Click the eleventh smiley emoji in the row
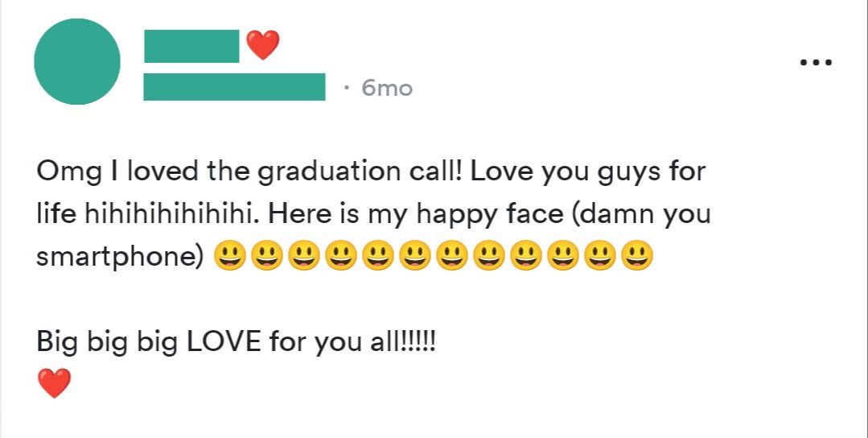868x438 pixels. [599, 258]
